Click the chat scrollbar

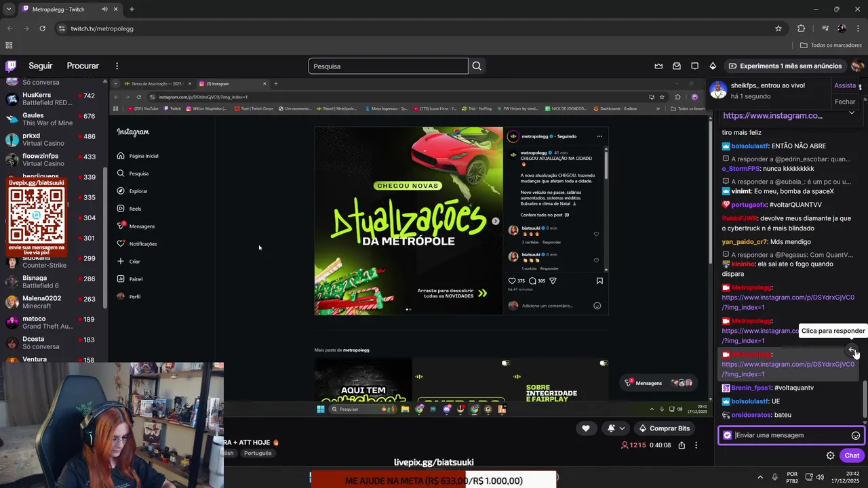(864, 399)
